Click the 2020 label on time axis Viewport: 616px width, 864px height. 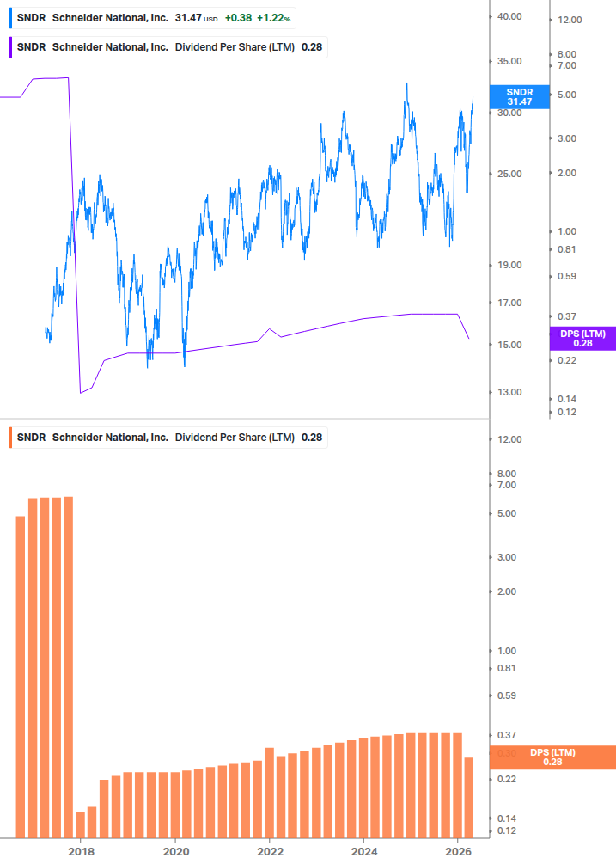[x=175, y=851]
